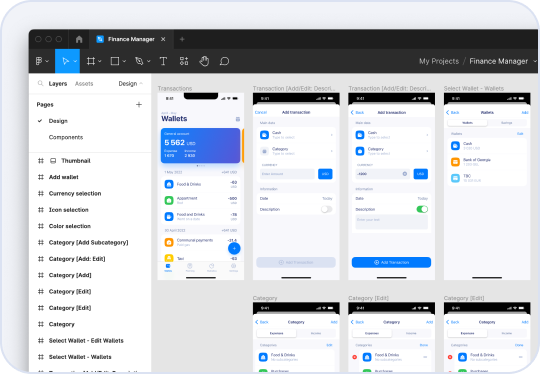Select the Components page
Image resolution: width=540 pixels, height=374 pixels.
tap(66, 137)
